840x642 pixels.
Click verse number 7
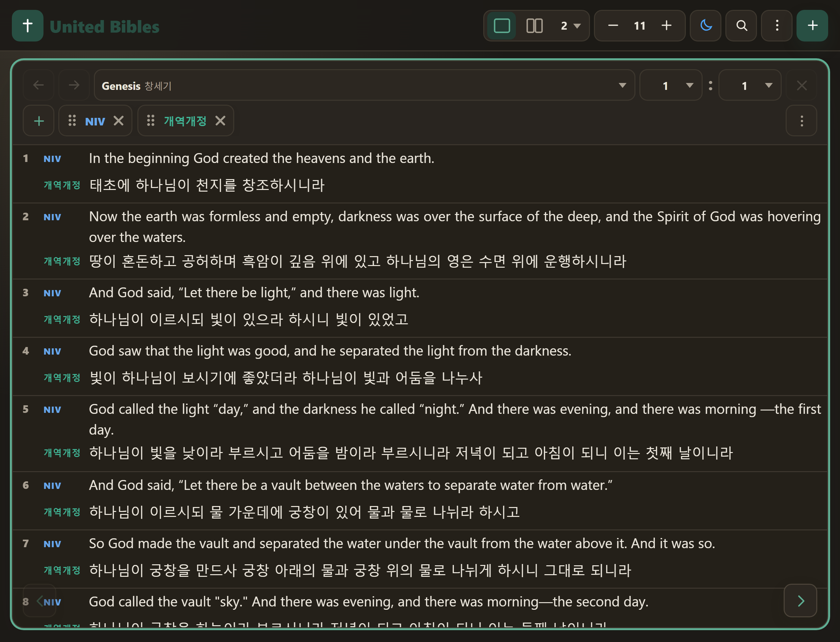tap(26, 544)
